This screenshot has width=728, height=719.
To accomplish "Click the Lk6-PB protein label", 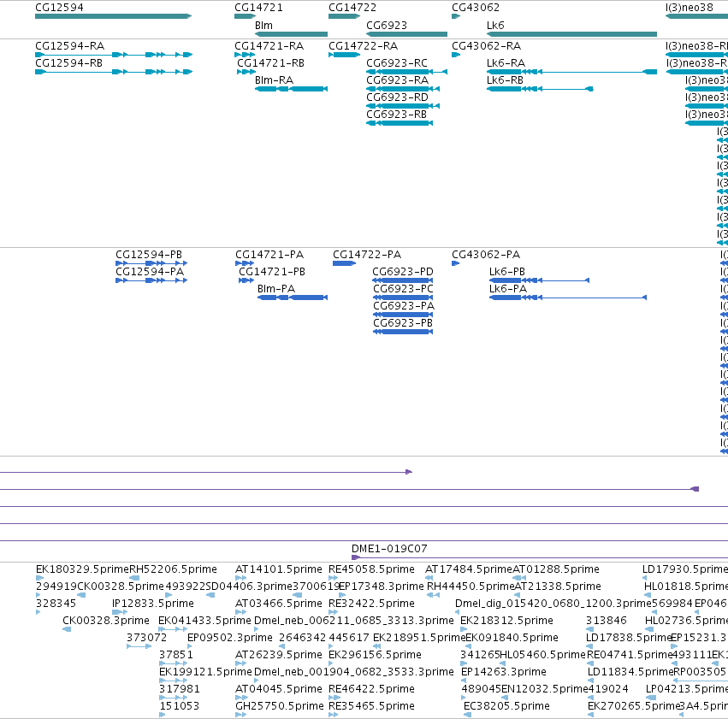I will click(x=507, y=272).
